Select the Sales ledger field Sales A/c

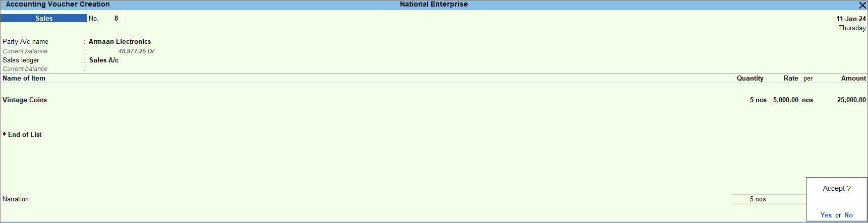click(x=104, y=60)
